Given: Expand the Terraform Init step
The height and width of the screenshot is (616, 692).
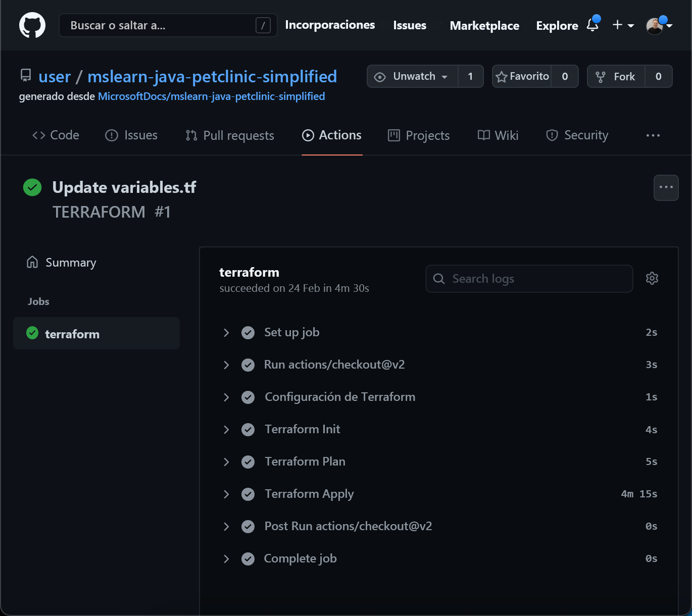Looking at the screenshot, I should coord(226,430).
